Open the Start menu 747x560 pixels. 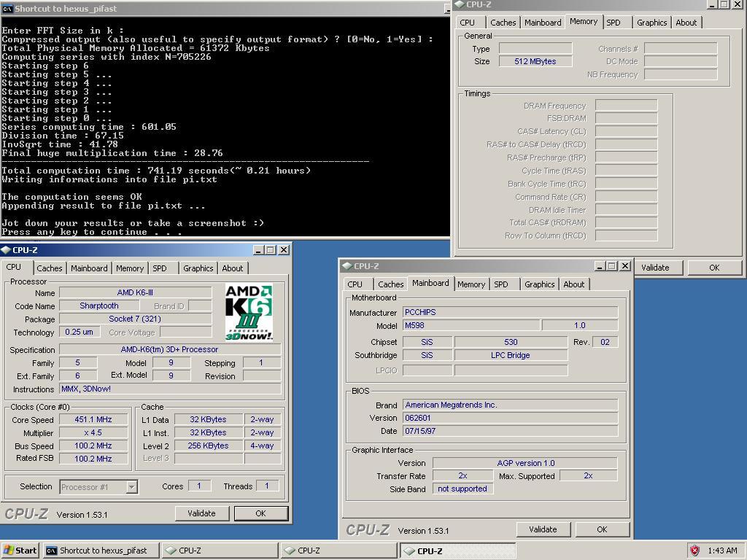[x=20, y=551]
